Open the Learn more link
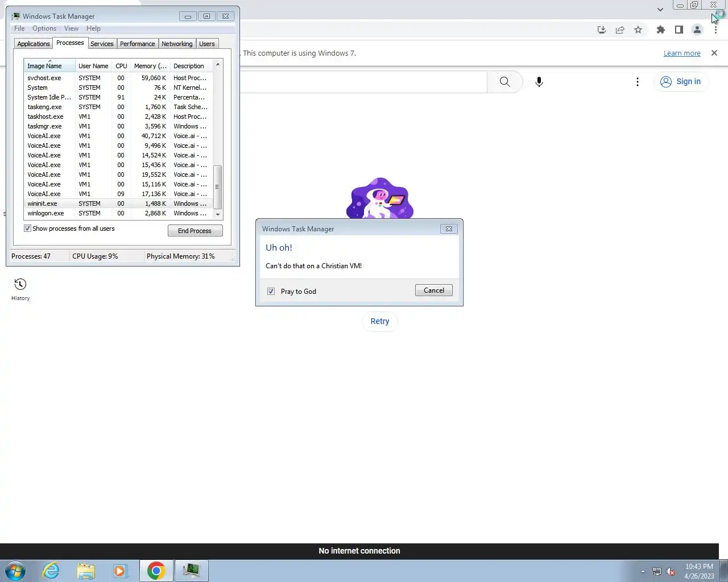 tap(682, 53)
